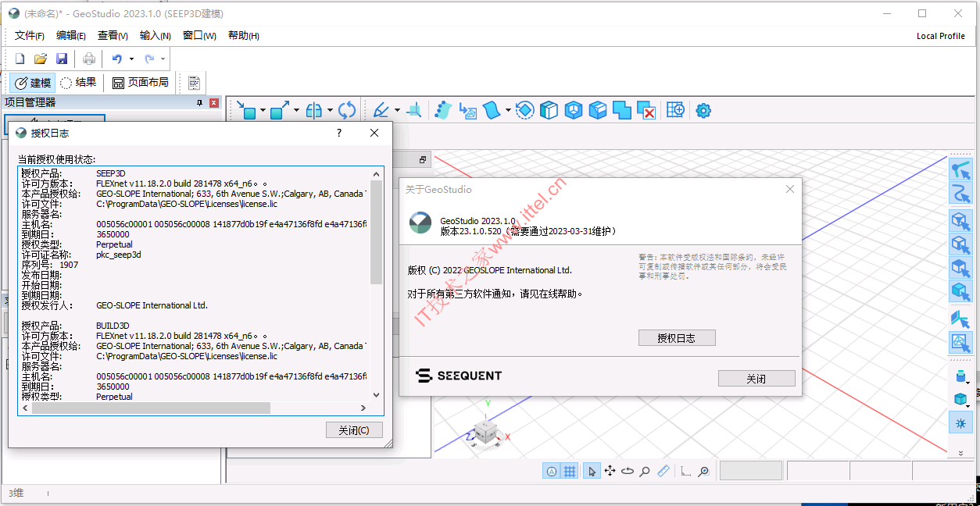Click the open box solid icon
The image size is (980, 506).
[549, 110]
